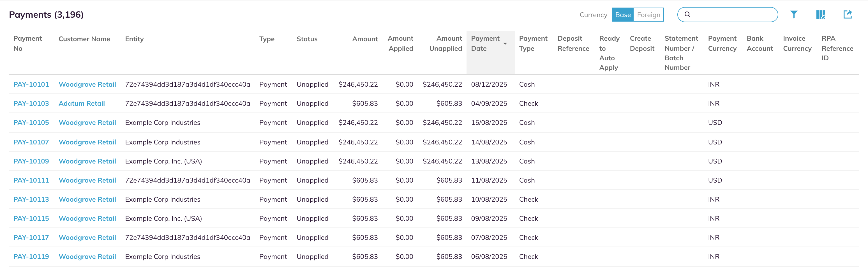Open payment PAY-10117

point(31,238)
